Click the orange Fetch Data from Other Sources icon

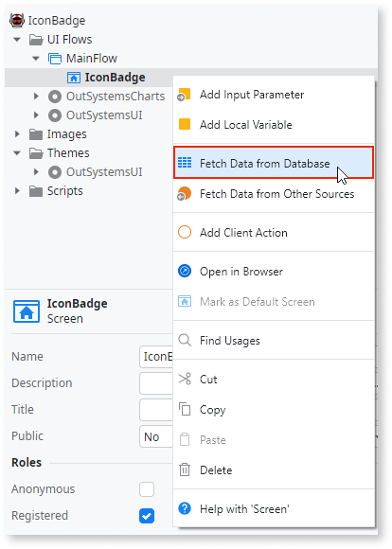pos(185,194)
